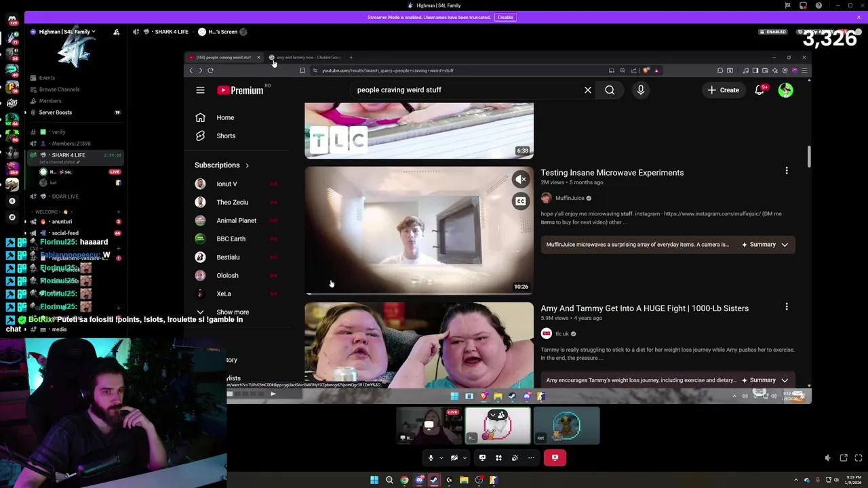The image size is (868, 488).
Task: Share your screen in Discord call
Action: coord(482,458)
